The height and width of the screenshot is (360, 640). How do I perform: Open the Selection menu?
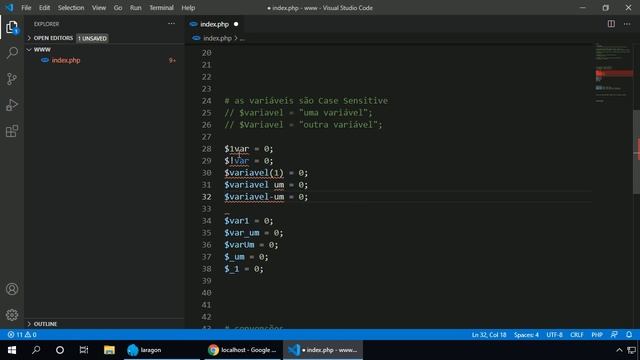[71, 8]
